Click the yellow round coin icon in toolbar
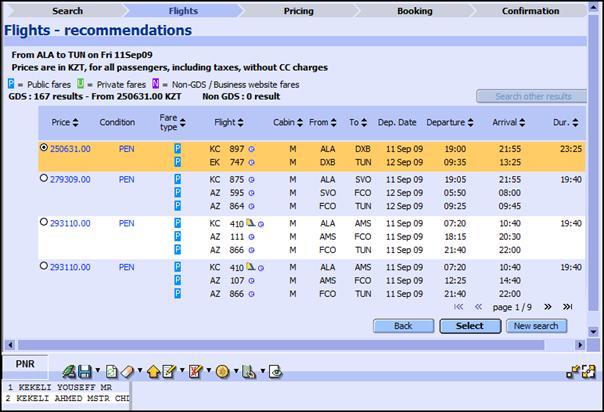Image resolution: width=604 pixels, height=412 pixels. click(x=222, y=371)
